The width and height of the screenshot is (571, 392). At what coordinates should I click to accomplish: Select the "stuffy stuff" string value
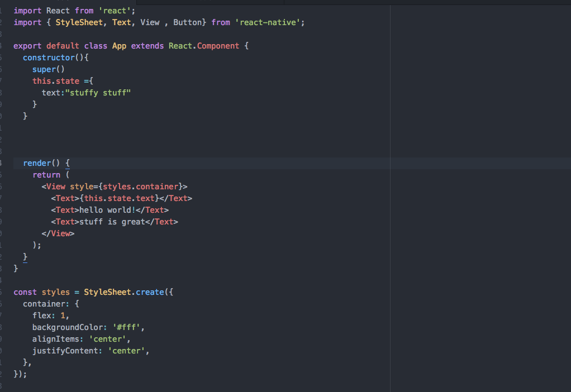click(x=98, y=92)
